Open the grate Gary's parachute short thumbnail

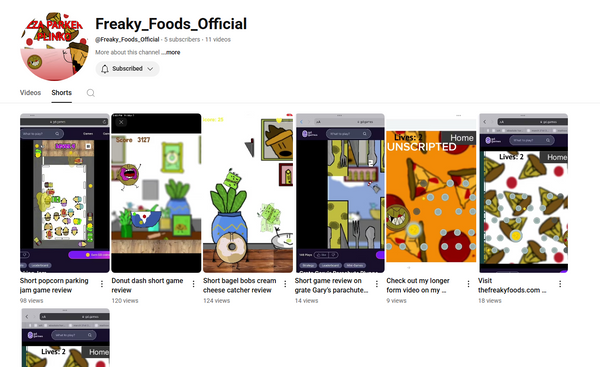click(x=340, y=193)
